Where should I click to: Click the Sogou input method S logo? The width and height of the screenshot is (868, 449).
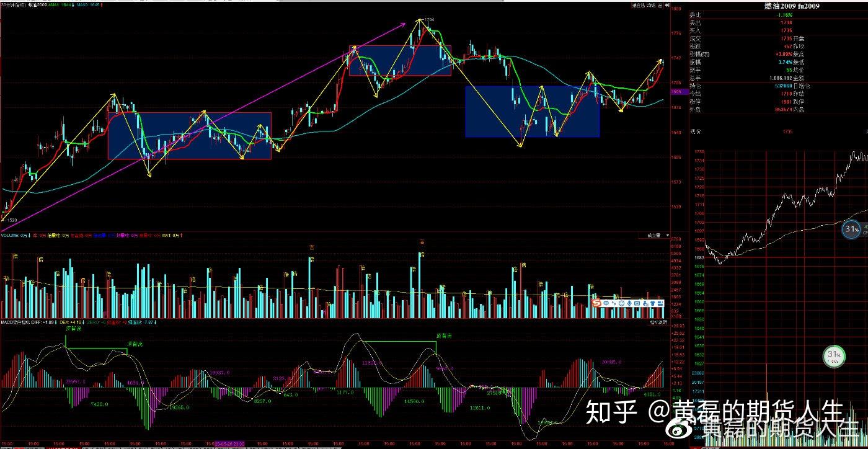(596, 303)
